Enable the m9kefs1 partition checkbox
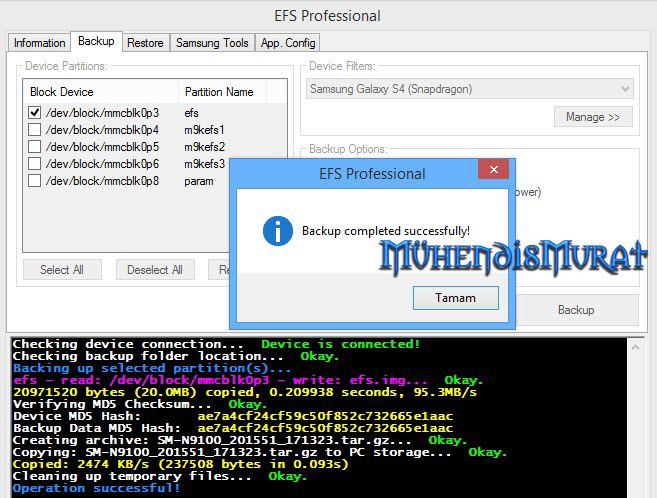Screen dimensions: 657x498 tap(35, 130)
